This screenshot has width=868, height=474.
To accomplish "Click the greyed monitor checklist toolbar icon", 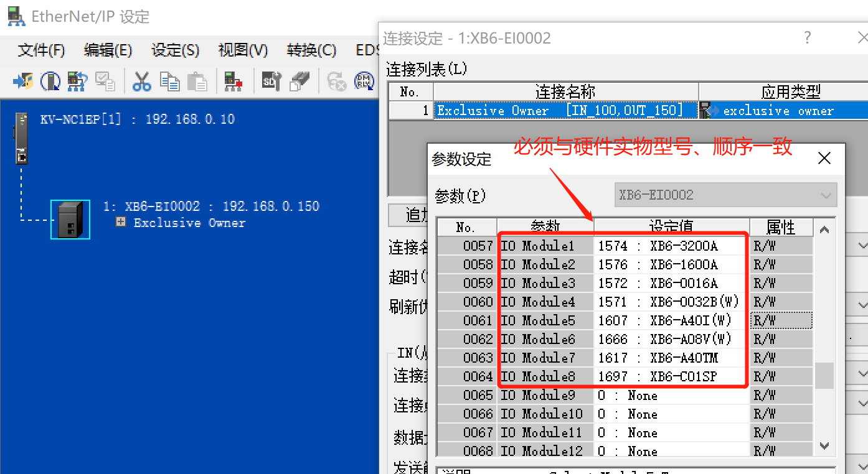I will click(x=105, y=81).
